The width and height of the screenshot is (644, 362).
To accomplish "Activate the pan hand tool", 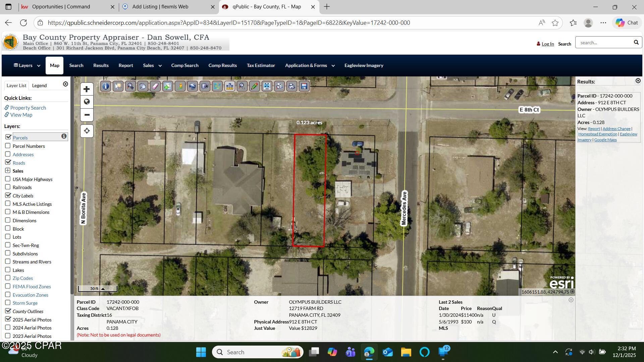I will coord(143,86).
